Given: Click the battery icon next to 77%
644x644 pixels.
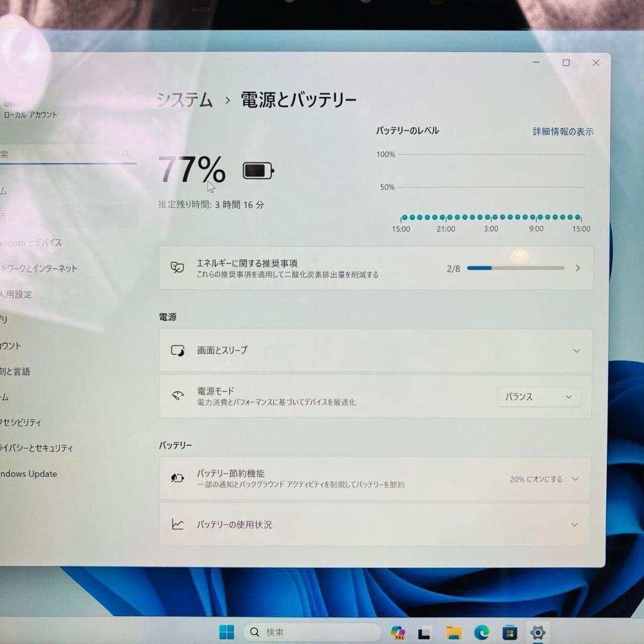Looking at the screenshot, I should 258,171.
